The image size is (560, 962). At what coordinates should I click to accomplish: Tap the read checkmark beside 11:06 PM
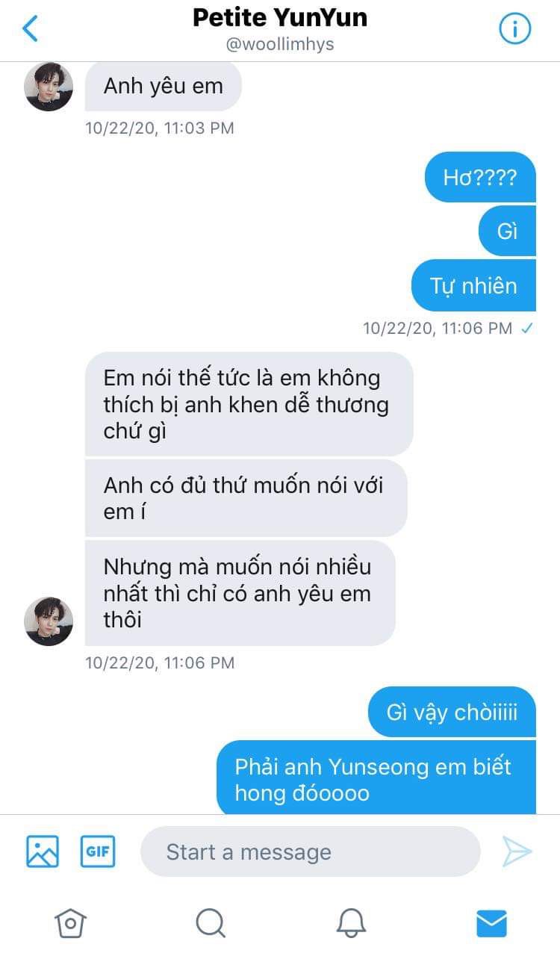click(527, 328)
